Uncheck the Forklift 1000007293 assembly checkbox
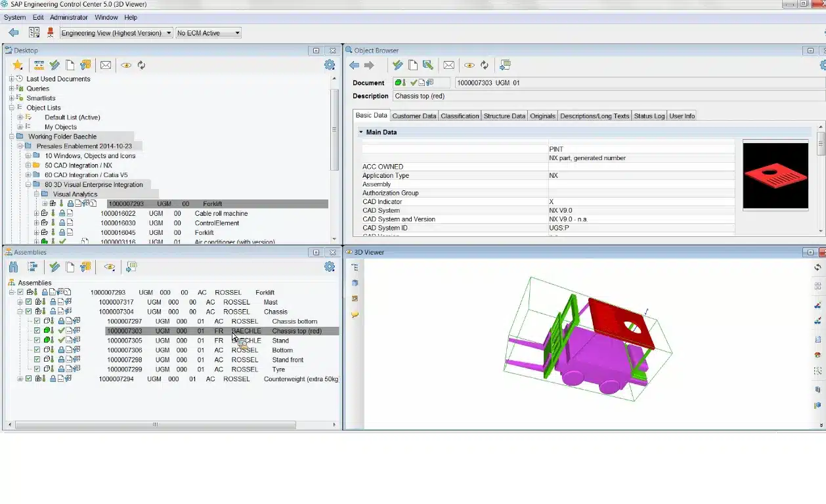826x504 pixels. tap(20, 293)
